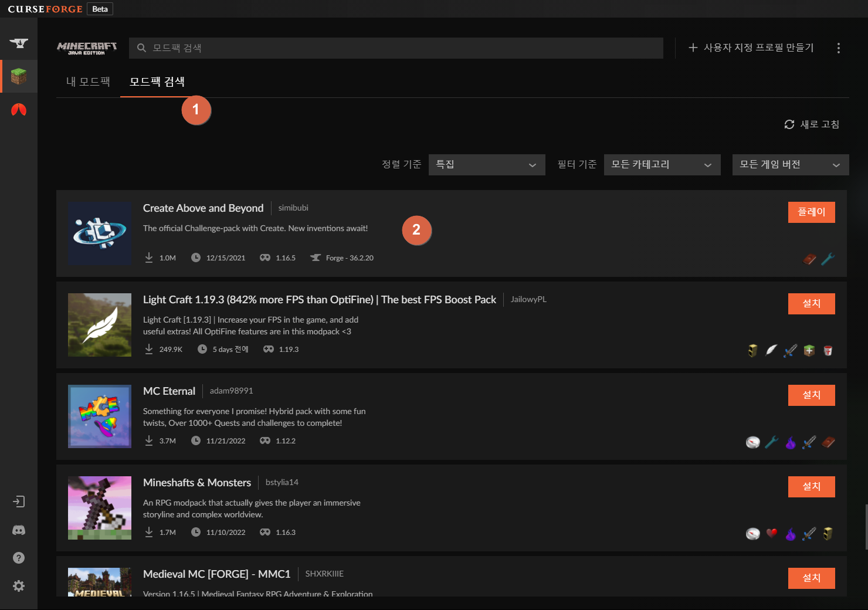Click the '1.19.3' game version text
Viewport: 868px width, 610px height.
point(289,350)
